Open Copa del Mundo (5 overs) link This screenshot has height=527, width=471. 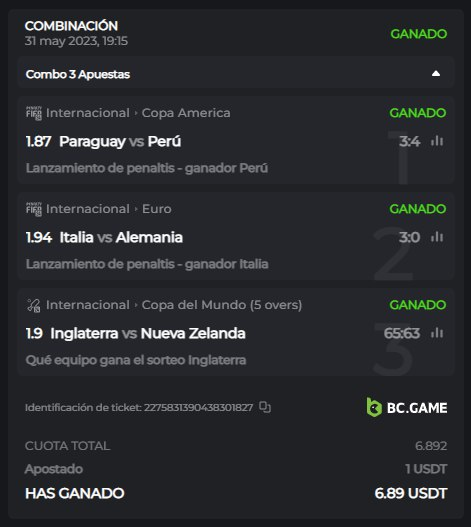(x=222, y=305)
